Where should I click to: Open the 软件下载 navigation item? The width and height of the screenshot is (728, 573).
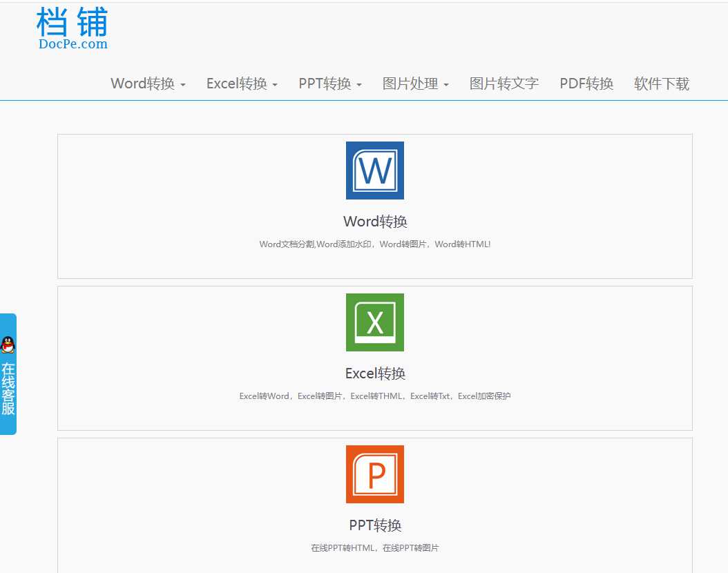pos(660,83)
